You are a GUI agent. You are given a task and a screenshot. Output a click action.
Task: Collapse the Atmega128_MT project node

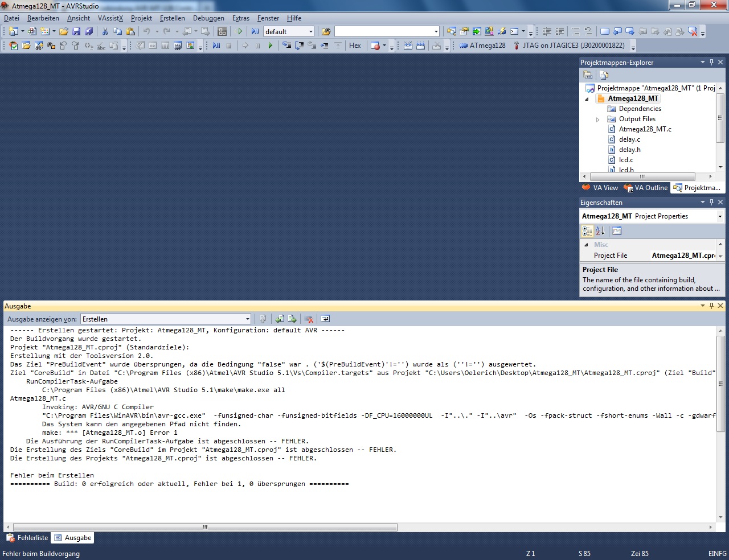tap(587, 99)
